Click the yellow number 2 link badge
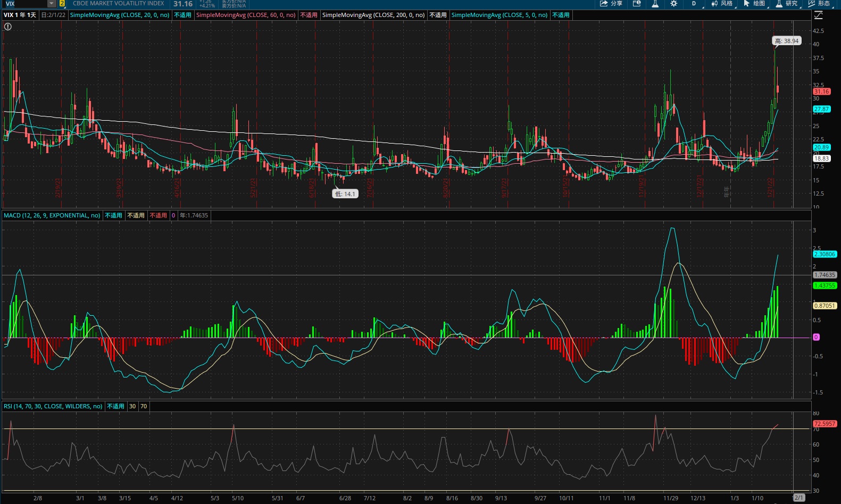This screenshot has height=504, width=841. tap(62, 4)
